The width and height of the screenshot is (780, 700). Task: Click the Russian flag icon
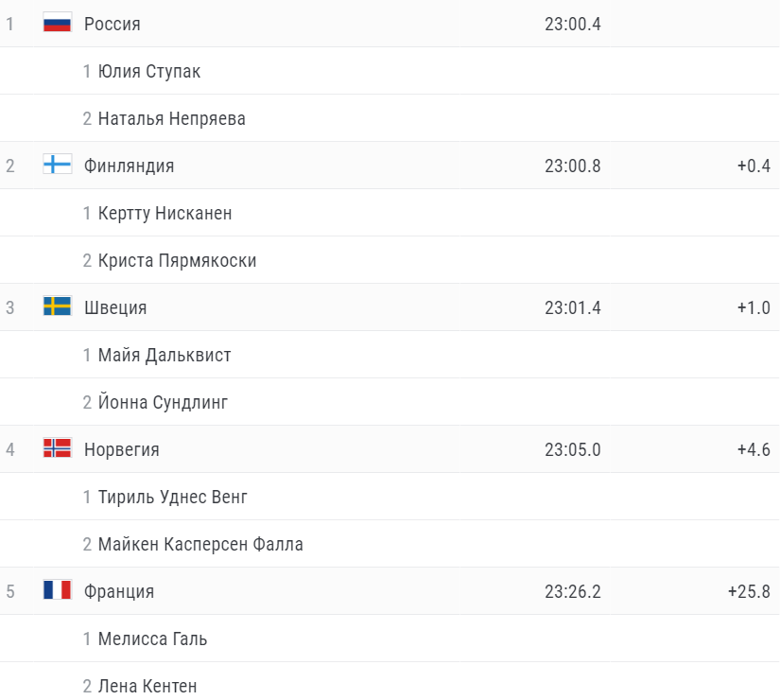coord(58,23)
